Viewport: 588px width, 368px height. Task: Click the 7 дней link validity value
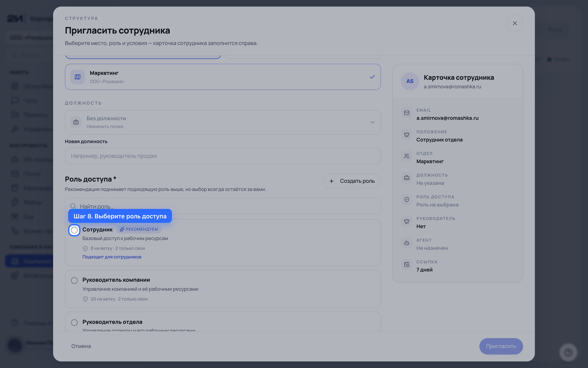pos(424,270)
